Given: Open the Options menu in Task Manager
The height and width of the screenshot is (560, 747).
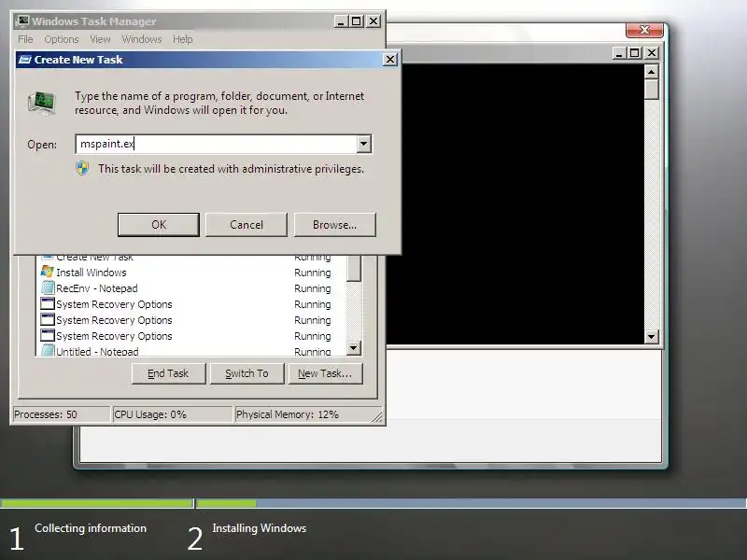Looking at the screenshot, I should (62, 39).
